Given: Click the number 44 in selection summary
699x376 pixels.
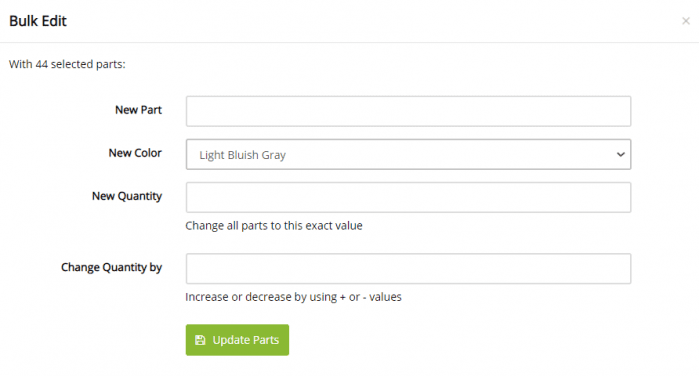Looking at the screenshot, I should 41,64.
